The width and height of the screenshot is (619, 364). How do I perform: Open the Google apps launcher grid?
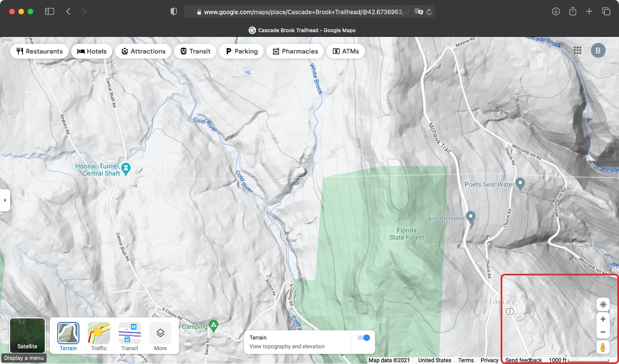[578, 50]
